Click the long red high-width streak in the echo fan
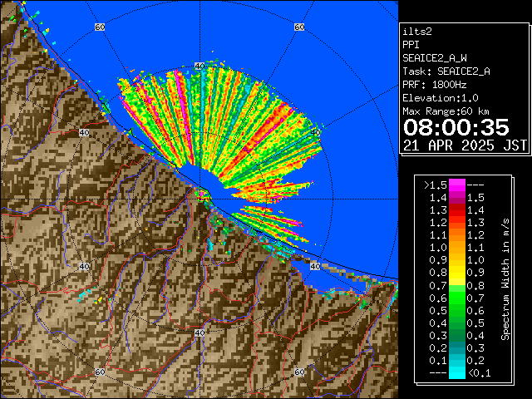This screenshot has height=399, width=532. (257, 139)
